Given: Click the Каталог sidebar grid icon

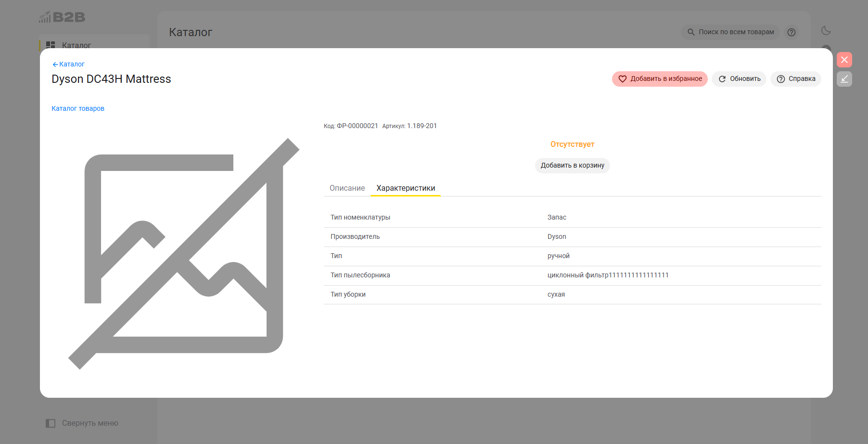Looking at the screenshot, I should [x=51, y=45].
